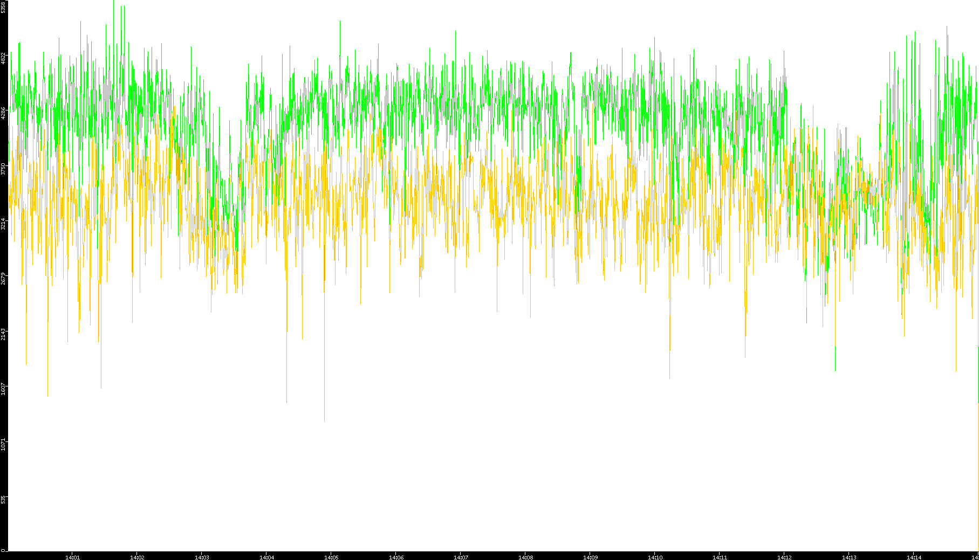Select the 14:11 time marker
Screen dimensions: 979x560
pos(720,557)
